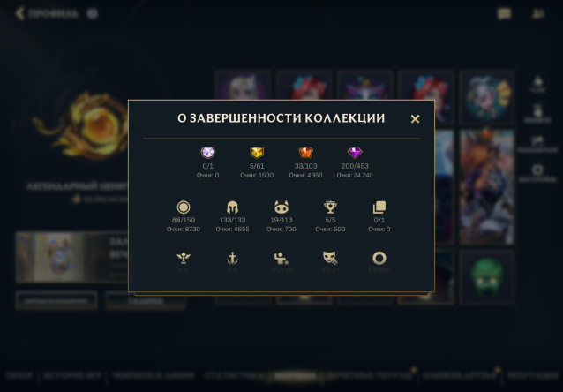
Task: Close the collection completeness dialog
Action: 415,119
